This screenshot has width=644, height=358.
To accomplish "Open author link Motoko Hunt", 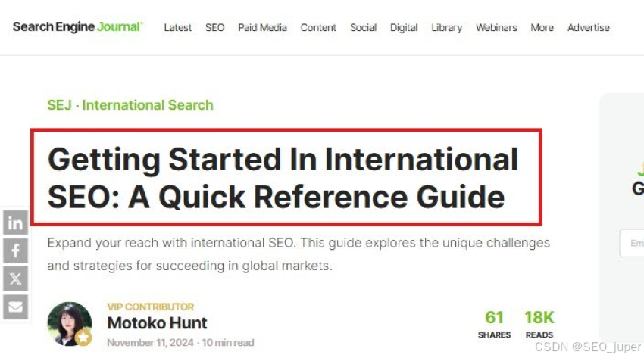I will coord(158,323).
